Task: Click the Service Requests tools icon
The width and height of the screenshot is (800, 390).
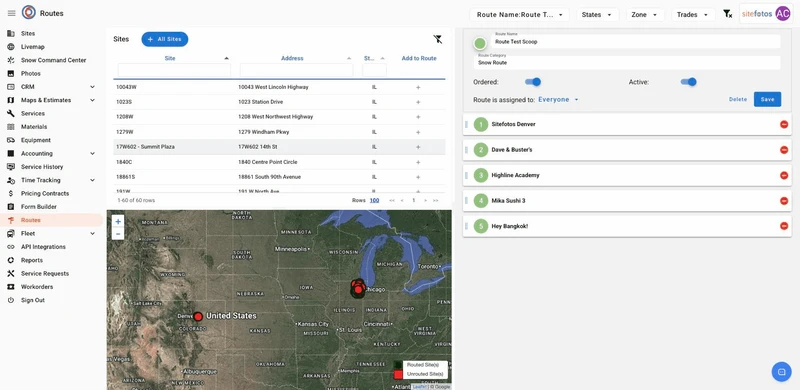Action: click(x=11, y=273)
